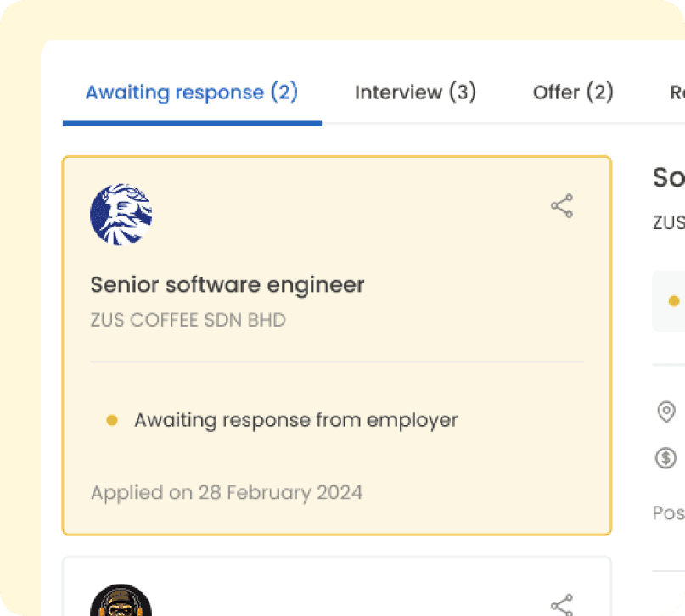Click the Pos… label in details panel
This screenshot has width=685, height=616.
coord(669,513)
